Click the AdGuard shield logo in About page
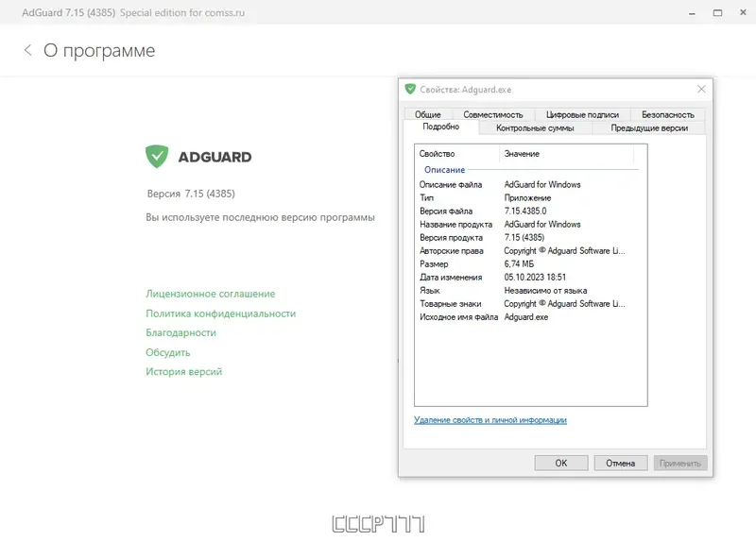 coord(157,157)
